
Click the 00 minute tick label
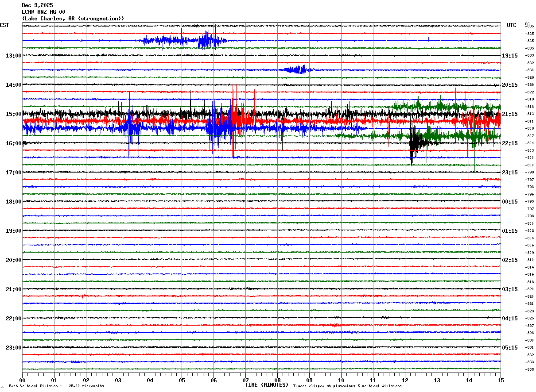point(22,380)
